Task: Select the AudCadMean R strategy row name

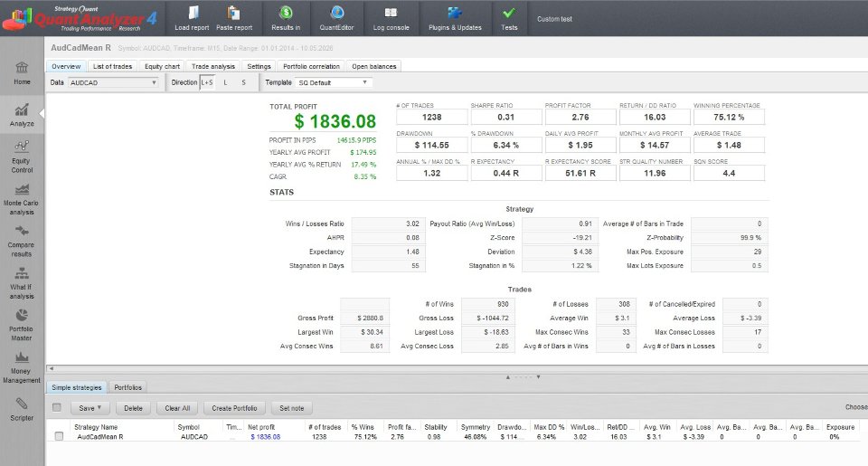Action: 100,437
